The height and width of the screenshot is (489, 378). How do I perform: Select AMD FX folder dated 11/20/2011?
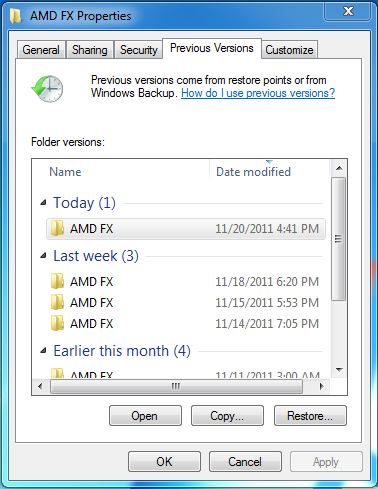click(186, 229)
